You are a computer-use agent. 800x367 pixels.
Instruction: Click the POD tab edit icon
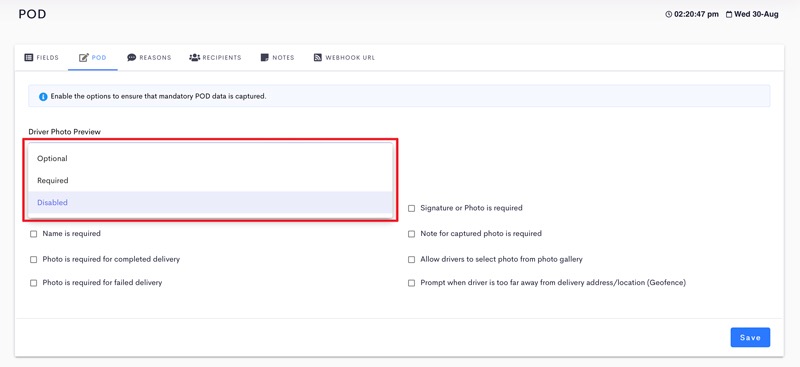84,58
